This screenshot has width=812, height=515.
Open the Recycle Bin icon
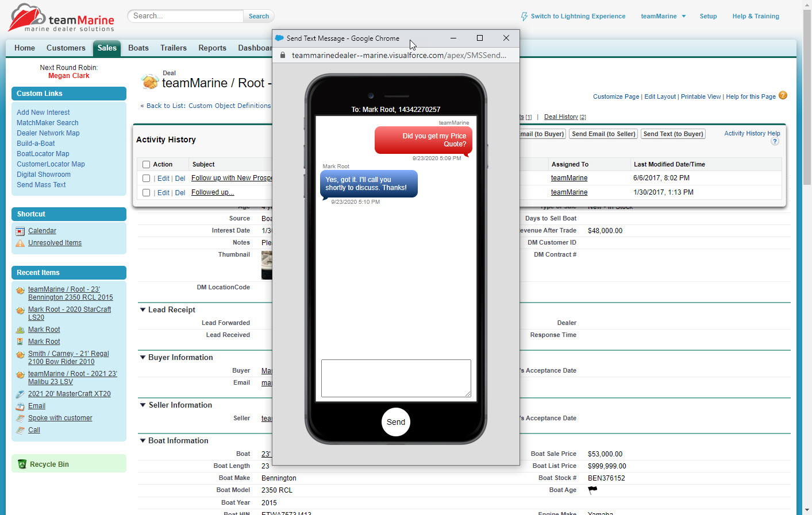point(22,464)
